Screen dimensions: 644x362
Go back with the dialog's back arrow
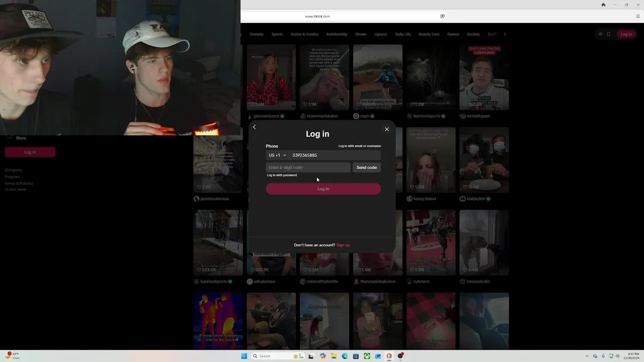coord(255,127)
